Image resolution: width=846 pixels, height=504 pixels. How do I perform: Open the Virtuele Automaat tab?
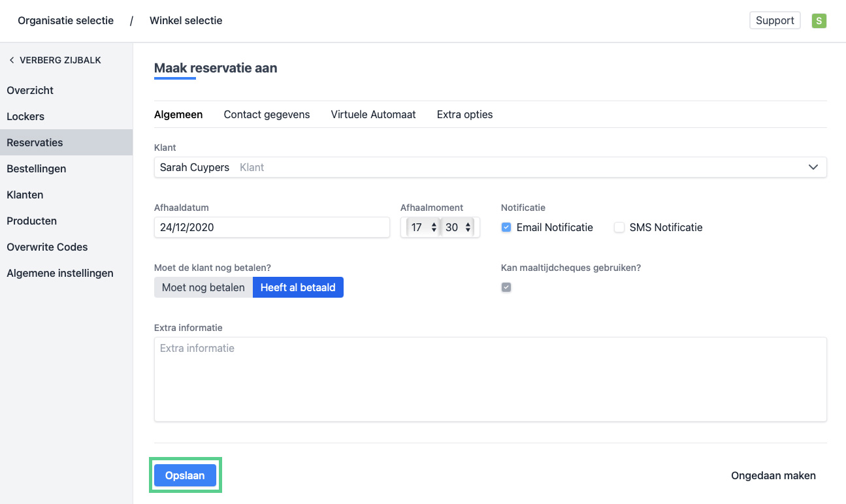[373, 114]
